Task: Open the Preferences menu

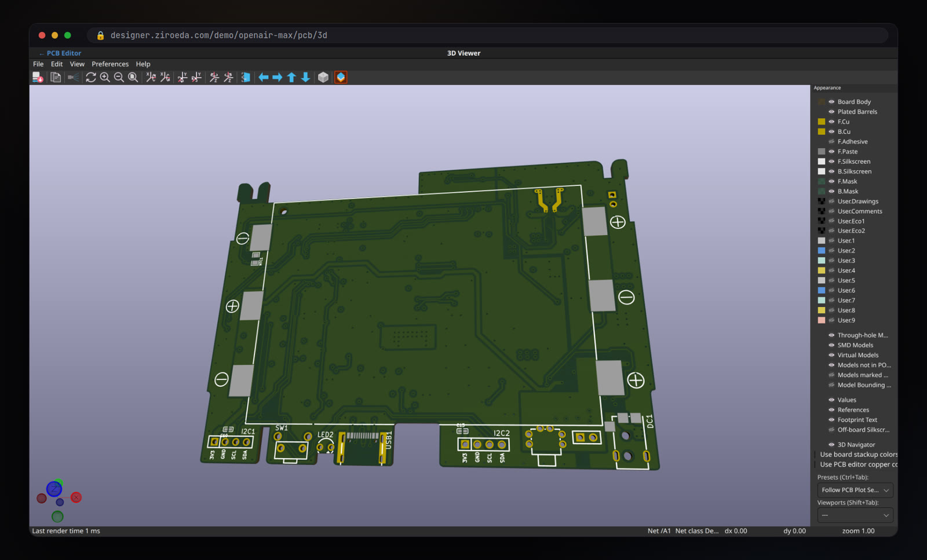Action: 110,64
